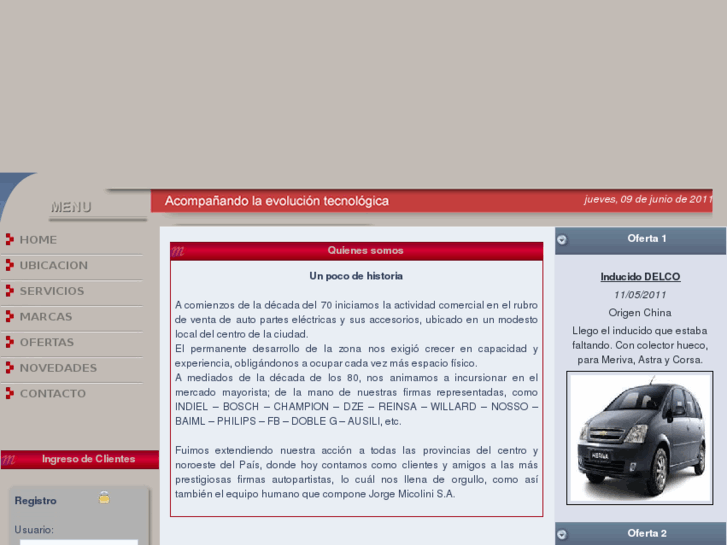Click the 'Origen China' text

(640, 313)
